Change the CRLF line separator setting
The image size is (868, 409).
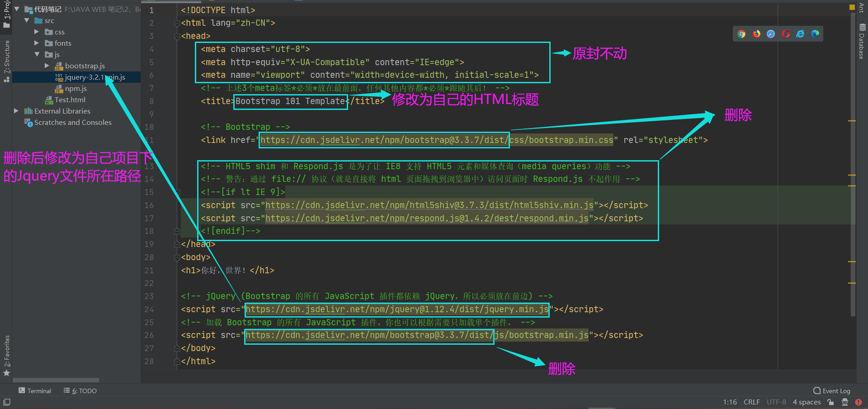tap(751, 402)
